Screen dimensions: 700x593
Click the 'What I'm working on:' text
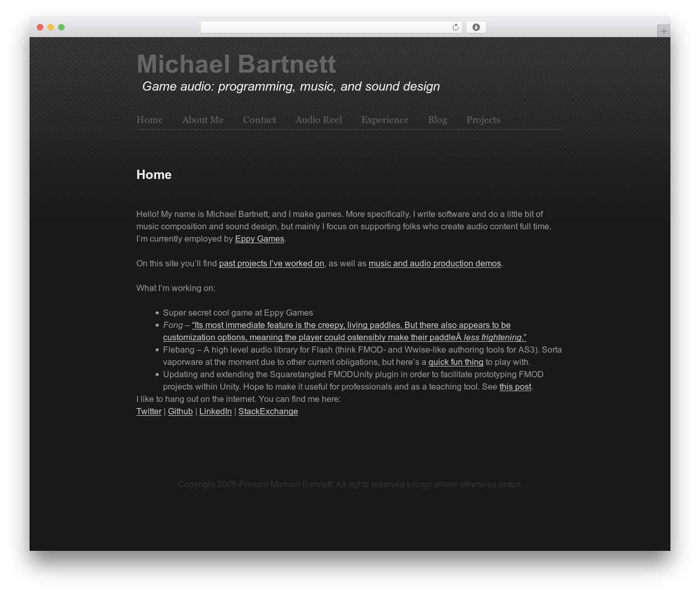[x=176, y=288]
